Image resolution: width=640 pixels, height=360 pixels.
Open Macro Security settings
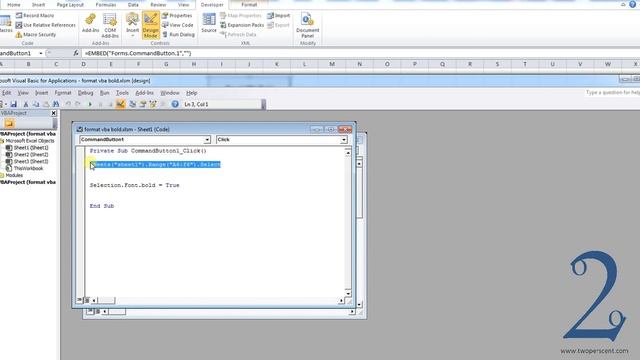click(x=36, y=35)
